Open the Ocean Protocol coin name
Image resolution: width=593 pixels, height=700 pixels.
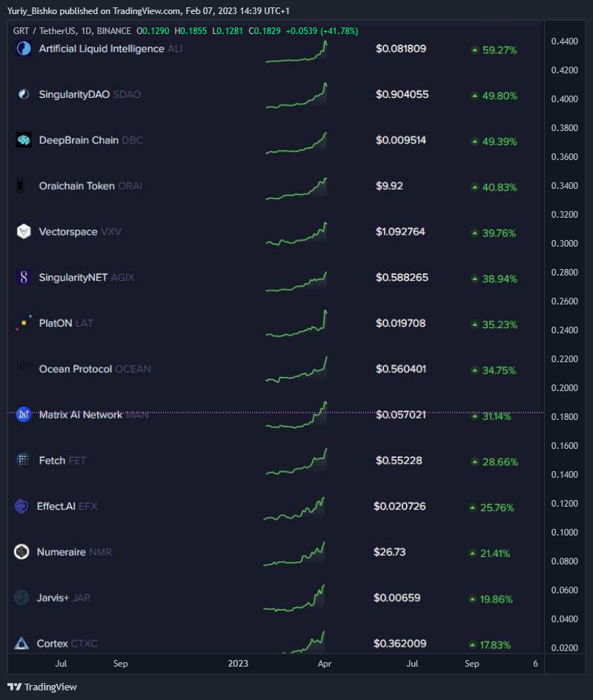pos(76,369)
